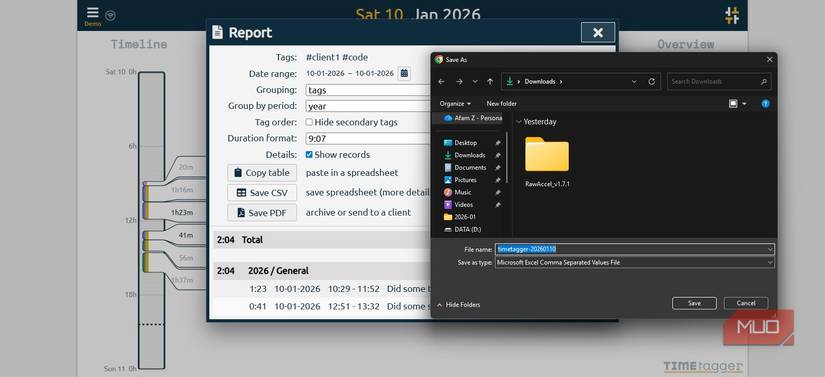Viewport: 825px width, 377px height.
Task: Open the Save as type dropdown
Action: (635, 262)
